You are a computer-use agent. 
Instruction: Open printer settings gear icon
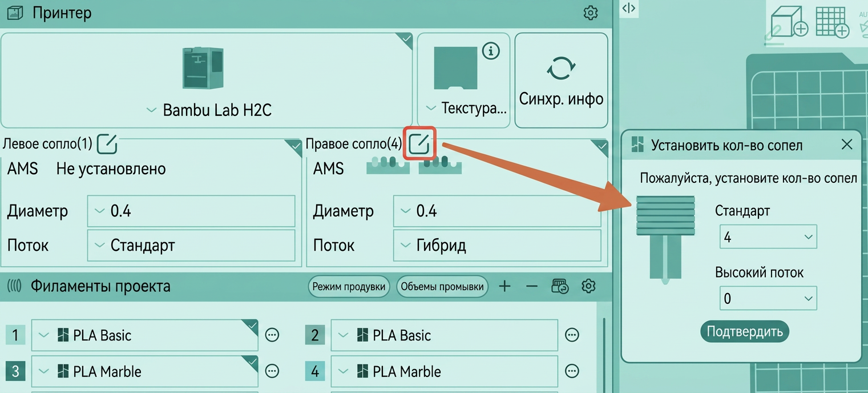coord(591,13)
